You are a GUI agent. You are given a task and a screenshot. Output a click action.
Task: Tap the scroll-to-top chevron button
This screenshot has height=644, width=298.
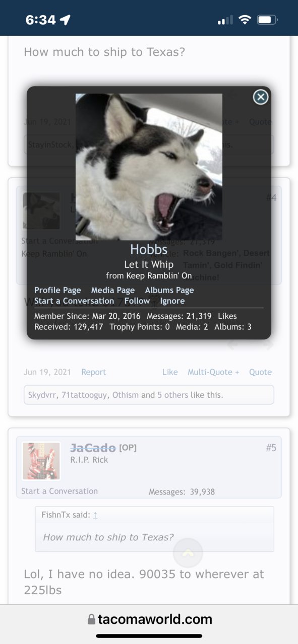coord(188,553)
